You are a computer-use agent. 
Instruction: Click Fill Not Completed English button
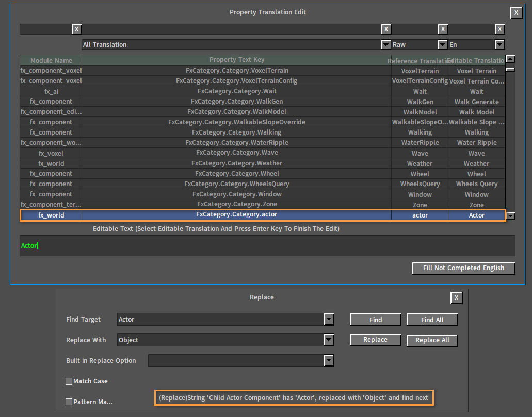coord(463,268)
